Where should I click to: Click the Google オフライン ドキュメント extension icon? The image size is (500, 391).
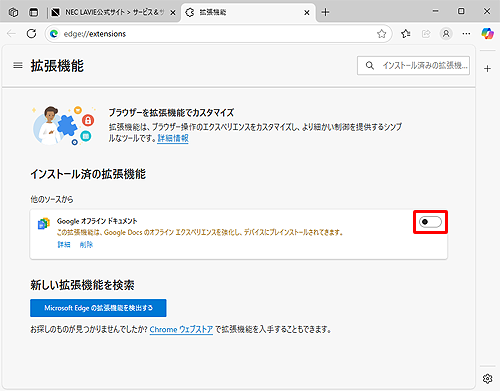tap(44, 223)
